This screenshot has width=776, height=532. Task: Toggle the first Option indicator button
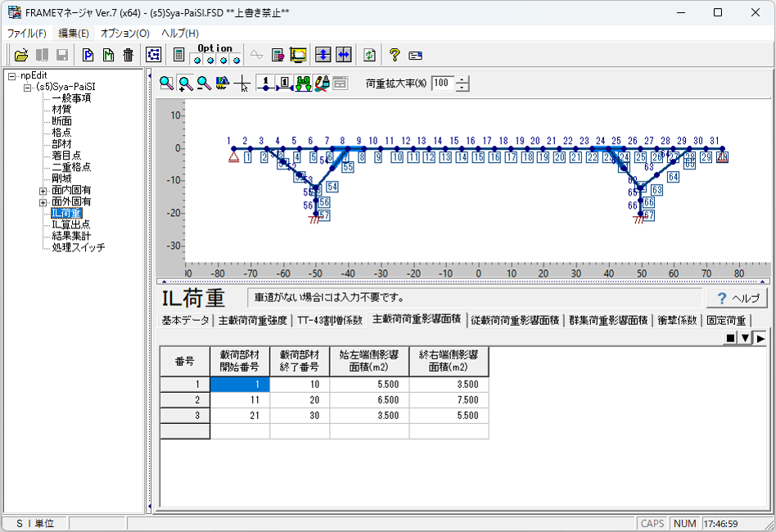coord(197,59)
